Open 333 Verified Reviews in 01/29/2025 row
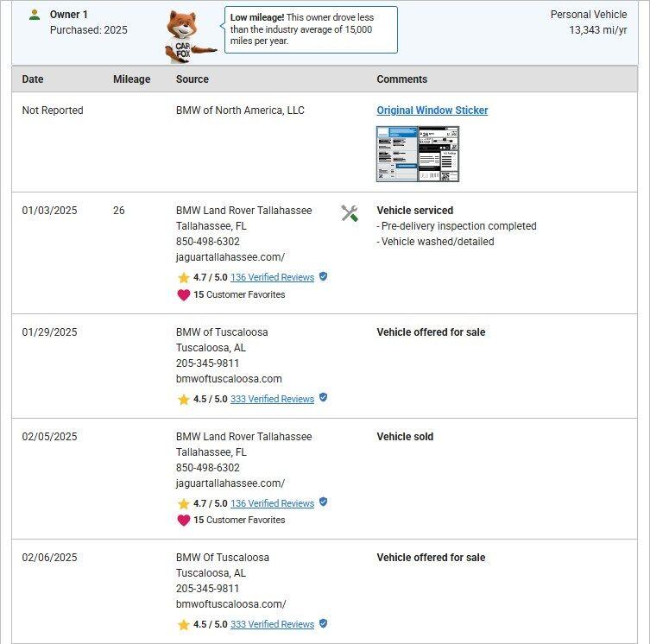The image size is (650, 644). tap(272, 399)
